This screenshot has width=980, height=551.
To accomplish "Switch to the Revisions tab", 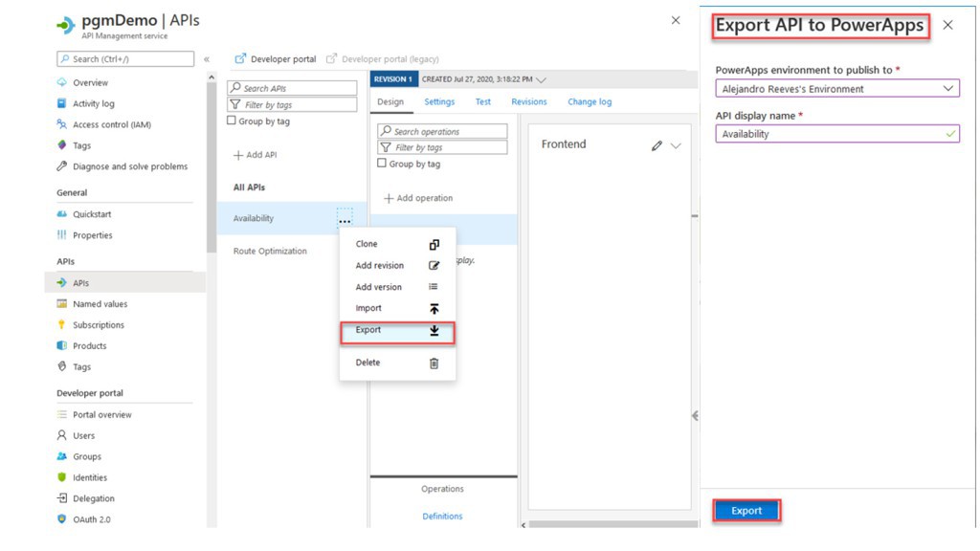I will point(528,101).
